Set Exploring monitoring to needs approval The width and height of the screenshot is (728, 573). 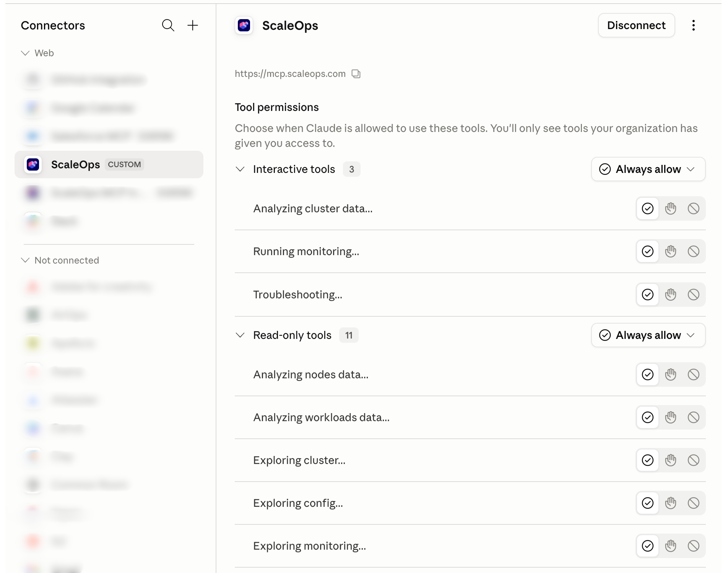670,546
